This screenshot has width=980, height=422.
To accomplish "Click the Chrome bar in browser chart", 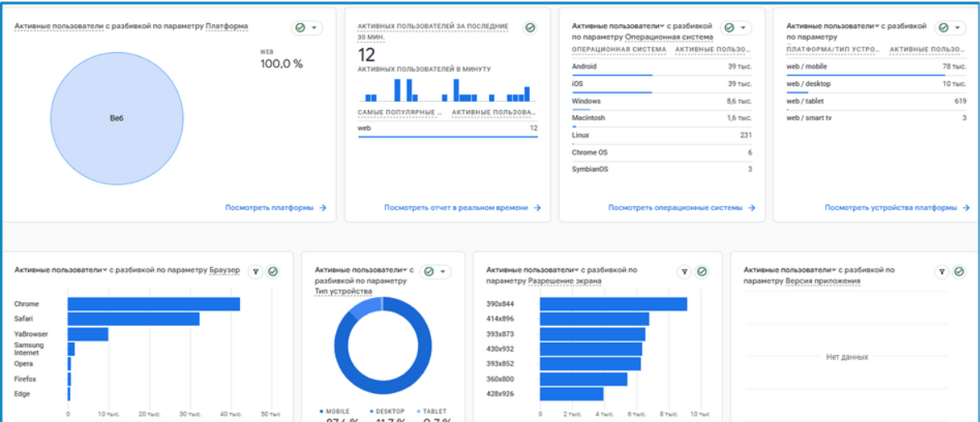I will 154,304.
